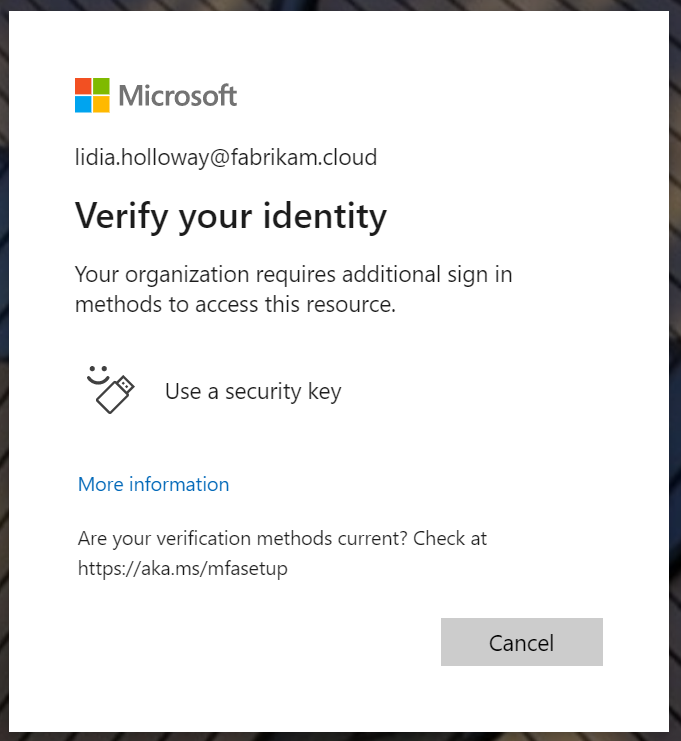The image size is (681, 741).
Task: Click the dark background right of the dialog
Action: coord(675,370)
